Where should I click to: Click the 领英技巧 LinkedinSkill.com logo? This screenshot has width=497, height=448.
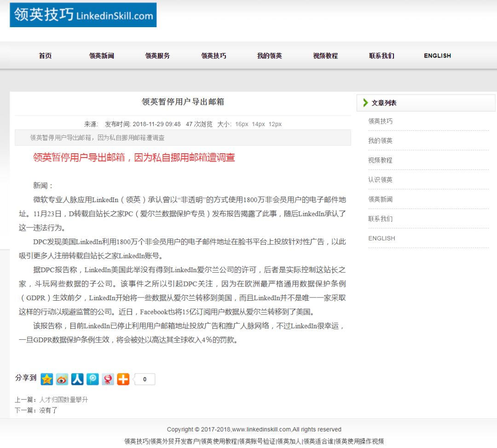coord(83,15)
